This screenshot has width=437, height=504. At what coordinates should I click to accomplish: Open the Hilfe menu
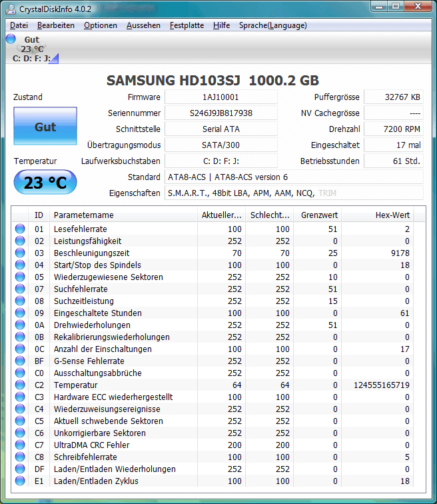(222, 25)
